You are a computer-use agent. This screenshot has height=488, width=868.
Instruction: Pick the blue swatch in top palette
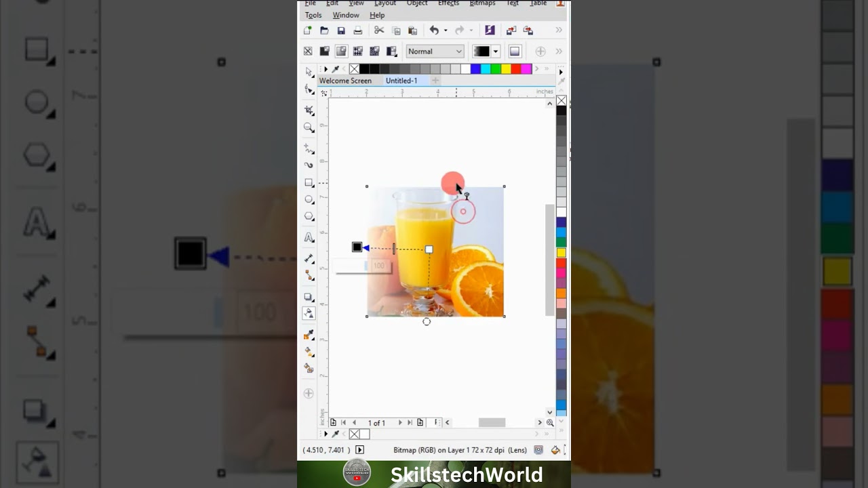click(x=475, y=69)
